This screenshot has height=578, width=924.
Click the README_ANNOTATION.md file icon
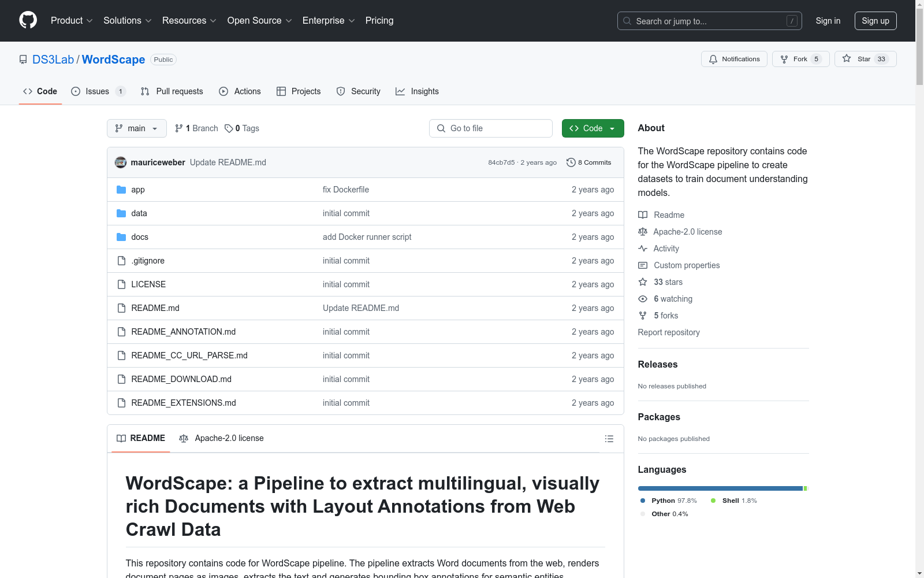click(121, 332)
